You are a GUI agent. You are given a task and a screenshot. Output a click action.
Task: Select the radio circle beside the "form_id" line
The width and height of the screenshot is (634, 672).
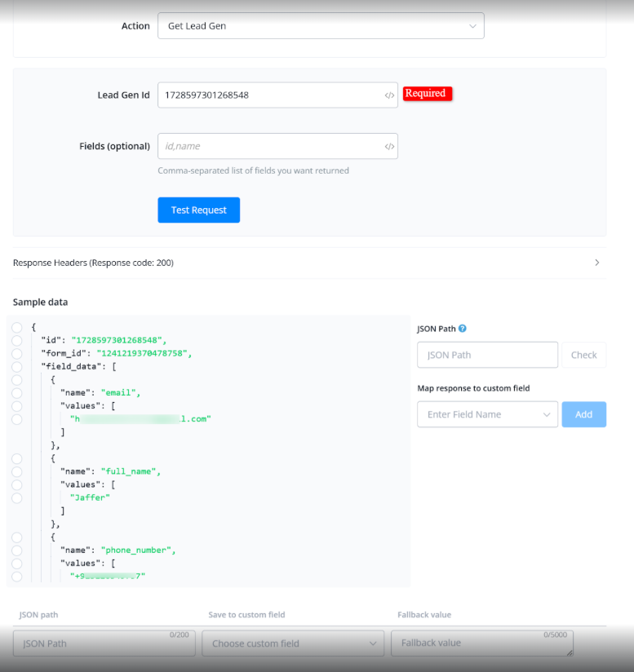point(17,353)
